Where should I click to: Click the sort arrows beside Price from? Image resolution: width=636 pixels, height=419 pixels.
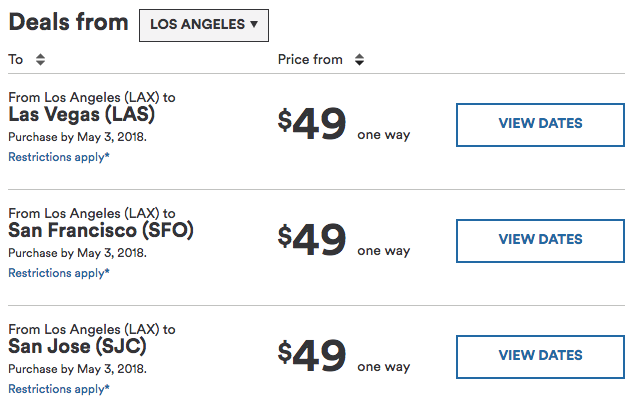point(359,60)
